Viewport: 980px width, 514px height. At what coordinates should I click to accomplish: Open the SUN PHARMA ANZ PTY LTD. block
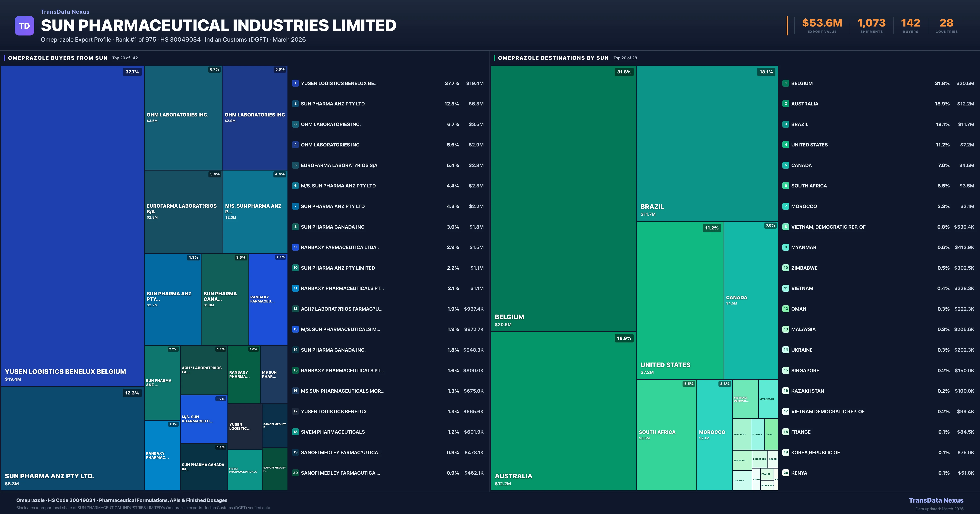(x=72, y=437)
